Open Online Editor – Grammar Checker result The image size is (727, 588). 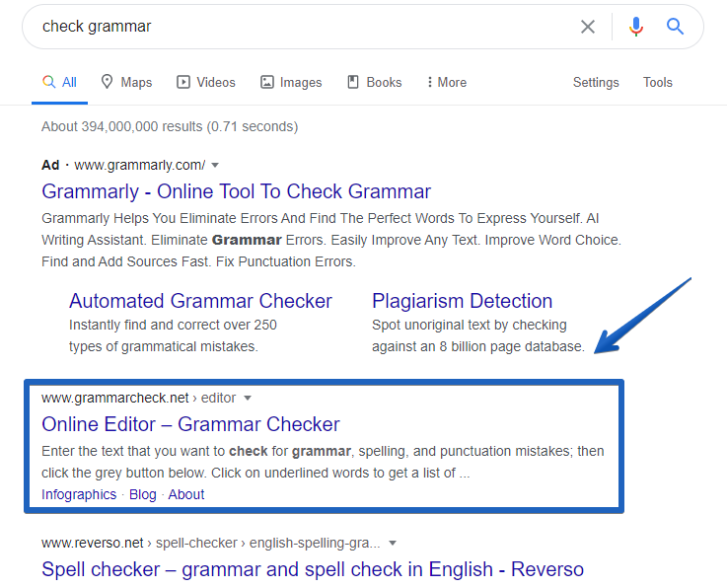pyautogui.click(x=190, y=424)
